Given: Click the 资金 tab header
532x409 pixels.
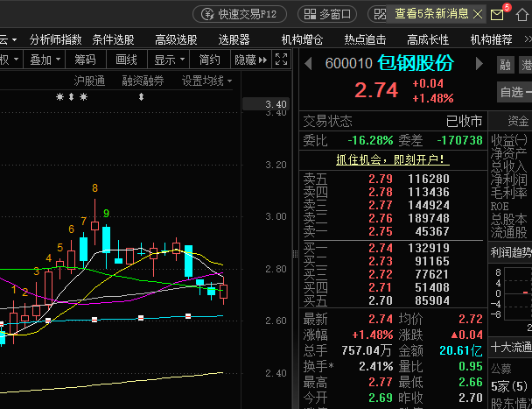Looking at the screenshot, I should pyautogui.click(x=518, y=121).
